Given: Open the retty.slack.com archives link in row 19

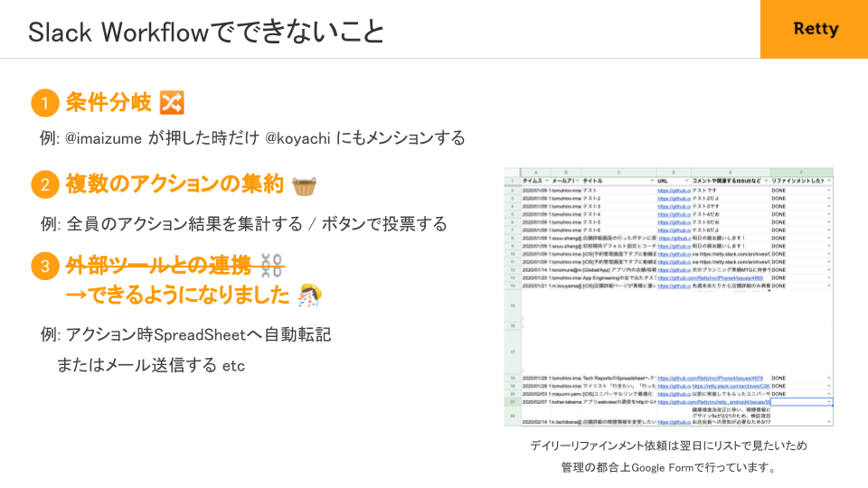Looking at the screenshot, I should [x=731, y=386].
